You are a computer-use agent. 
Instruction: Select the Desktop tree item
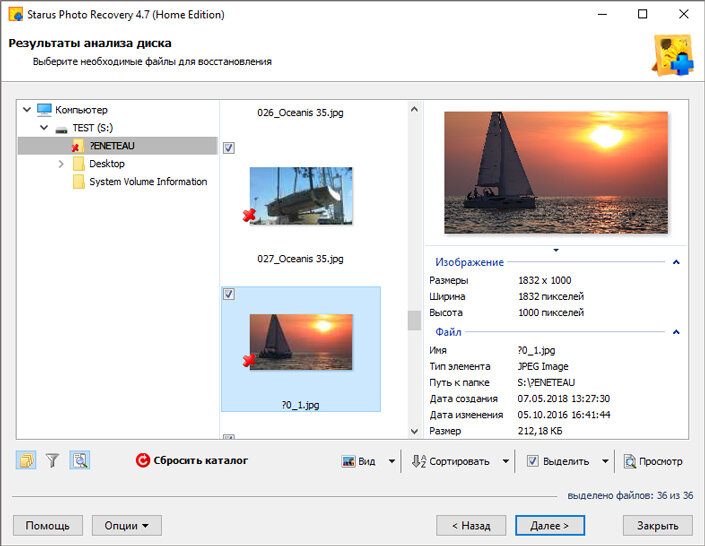coord(107,164)
